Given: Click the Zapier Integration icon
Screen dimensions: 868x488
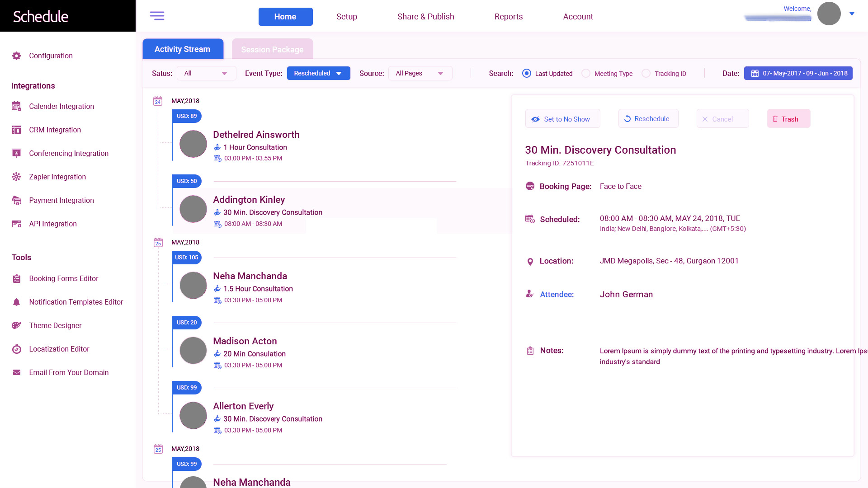Looking at the screenshot, I should pyautogui.click(x=17, y=177).
